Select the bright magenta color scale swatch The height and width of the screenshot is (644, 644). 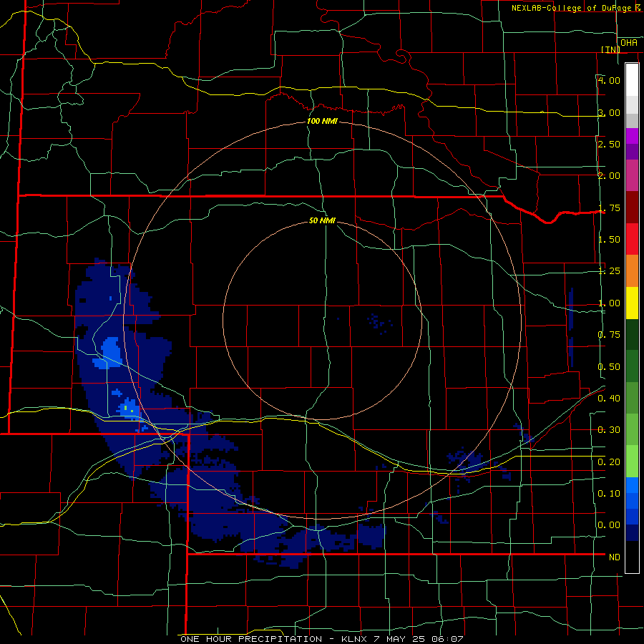tap(632, 136)
